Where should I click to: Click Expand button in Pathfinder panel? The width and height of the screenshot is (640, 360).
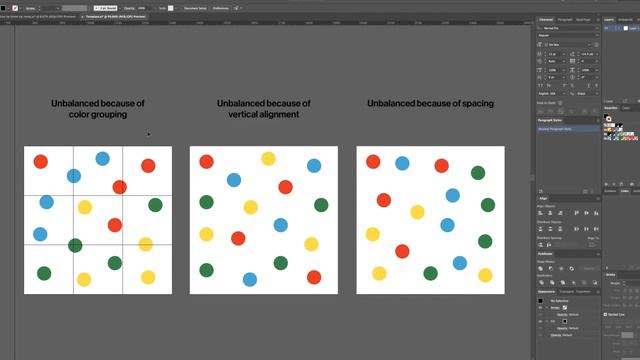pos(589,269)
